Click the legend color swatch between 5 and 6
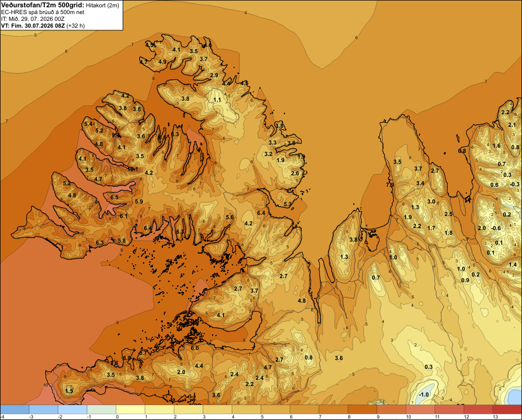Screen dimensions: 522x420 276,410
